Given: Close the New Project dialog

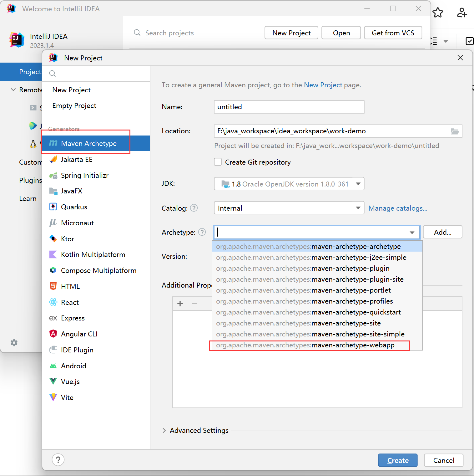Looking at the screenshot, I should tap(460, 58).
